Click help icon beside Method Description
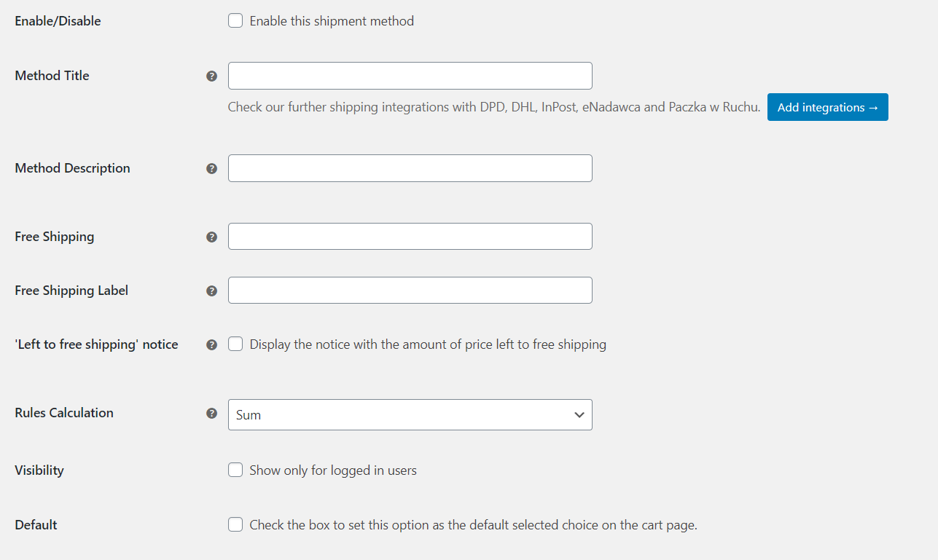 [x=211, y=168]
